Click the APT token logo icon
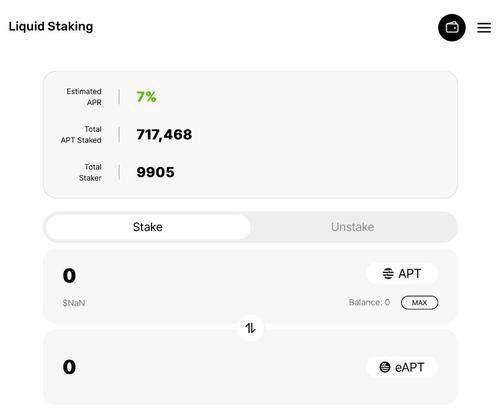The height and width of the screenshot is (412, 500). tap(388, 273)
